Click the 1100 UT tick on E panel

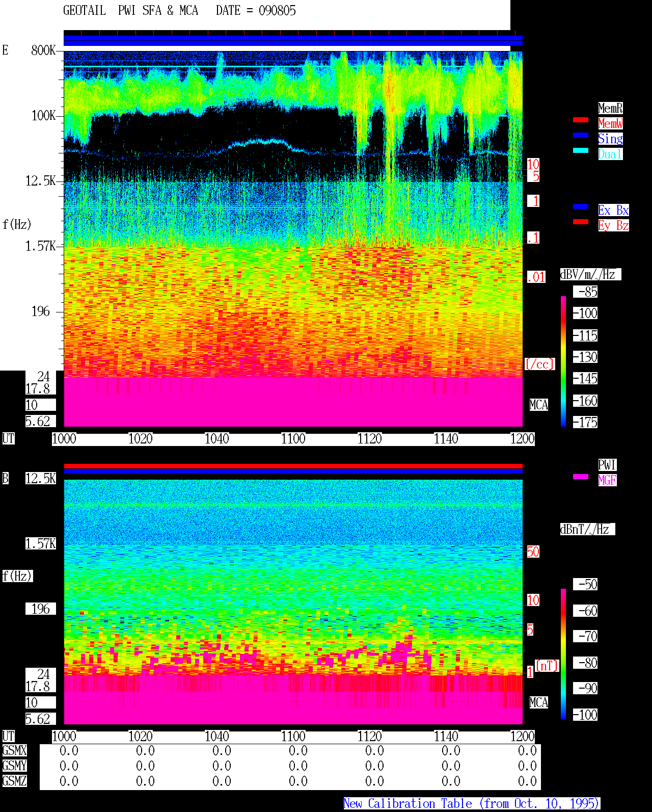(293, 439)
